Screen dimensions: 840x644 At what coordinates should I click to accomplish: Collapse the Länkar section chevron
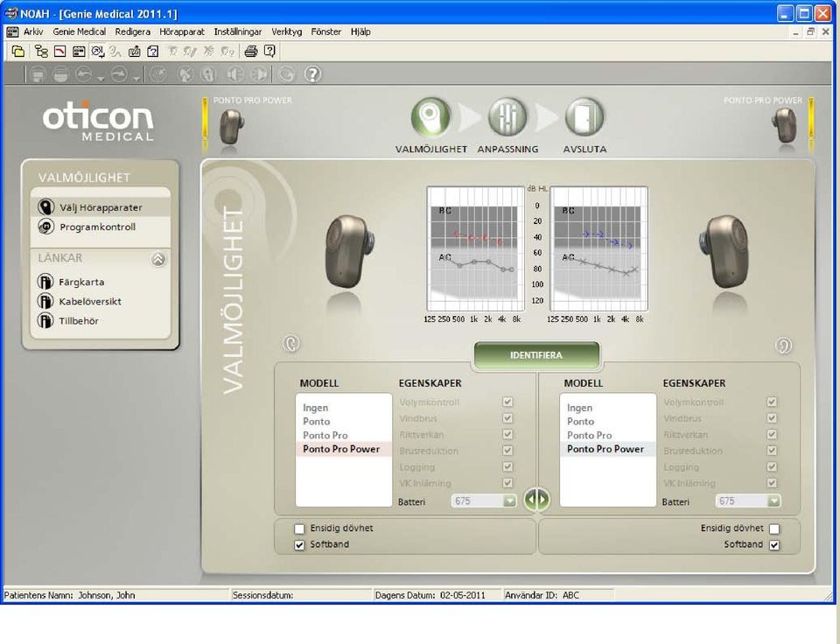(x=158, y=259)
